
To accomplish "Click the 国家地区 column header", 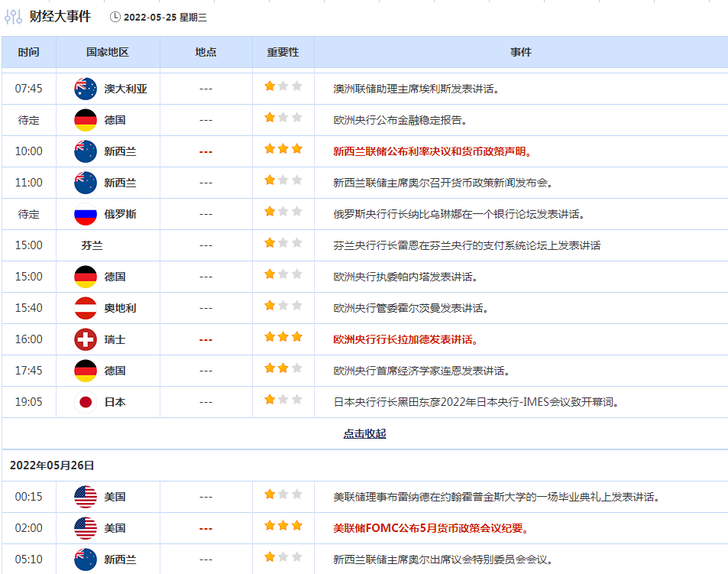I will tap(108, 52).
